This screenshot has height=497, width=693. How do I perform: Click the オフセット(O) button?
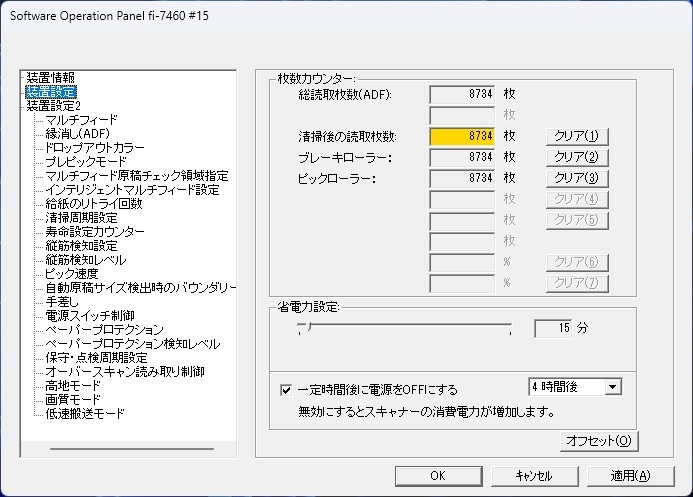click(598, 441)
